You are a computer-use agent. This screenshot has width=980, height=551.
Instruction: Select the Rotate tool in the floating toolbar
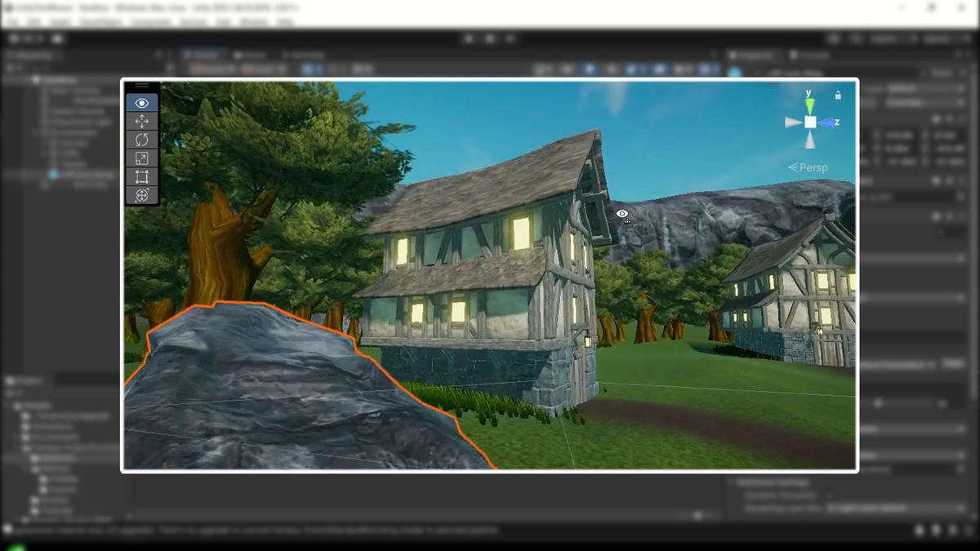coord(141,140)
